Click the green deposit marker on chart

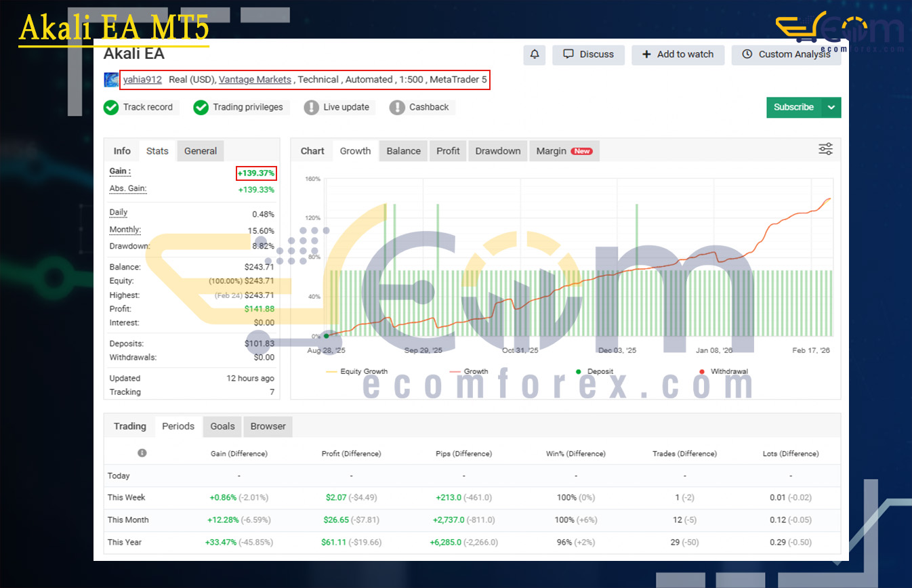(x=327, y=335)
